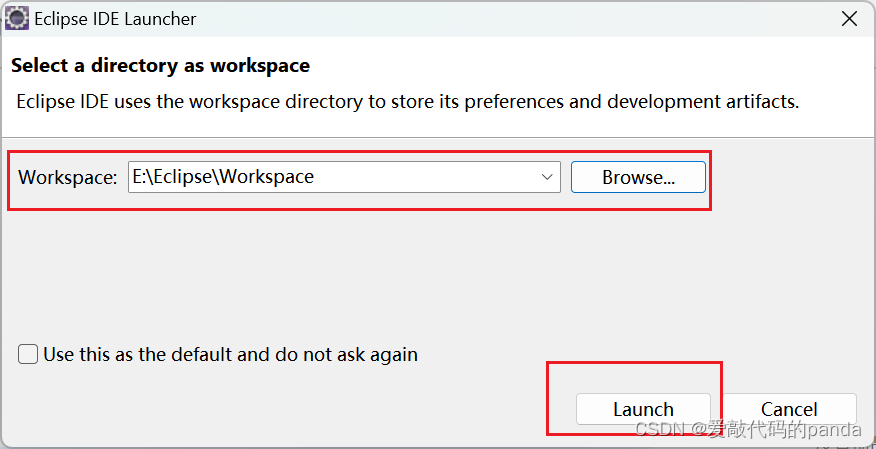
Task: Click inside the E:\Eclipse\Workspace path field
Action: (x=344, y=177)
